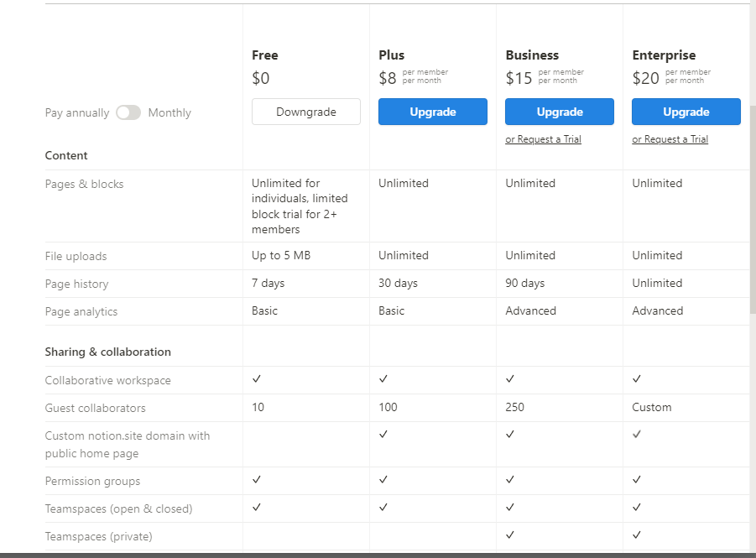
Task: Click the Custom notion.site domain checkmark for Plus
Action: (383, 435)
